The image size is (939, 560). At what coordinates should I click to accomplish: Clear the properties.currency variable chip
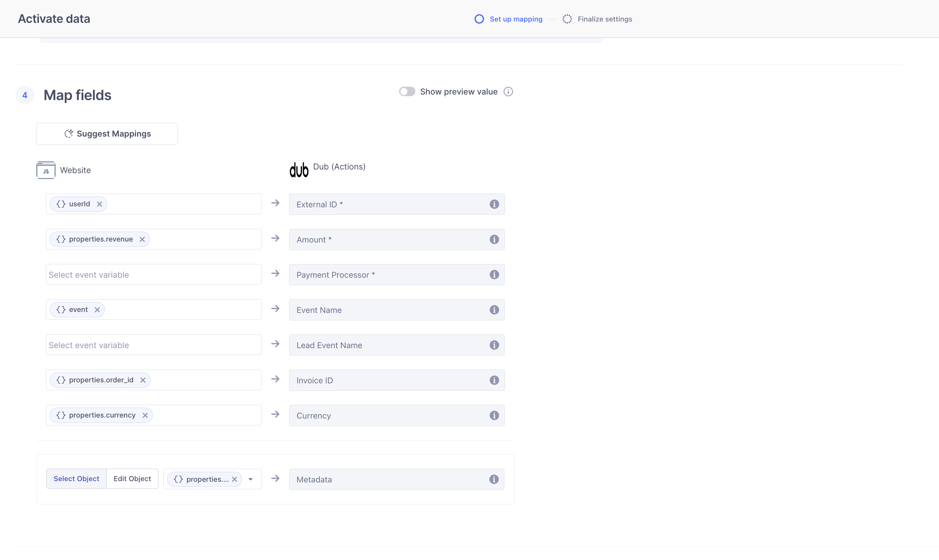[x=145, y=416]
